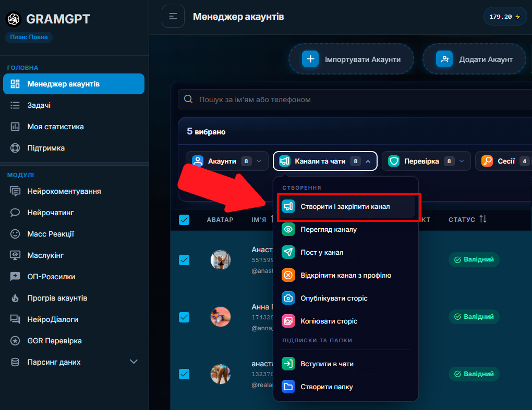Choose Перегляд каналу from the dropdown menu
This screenshot has height=410, width=532.
click(x=346, y=229)
